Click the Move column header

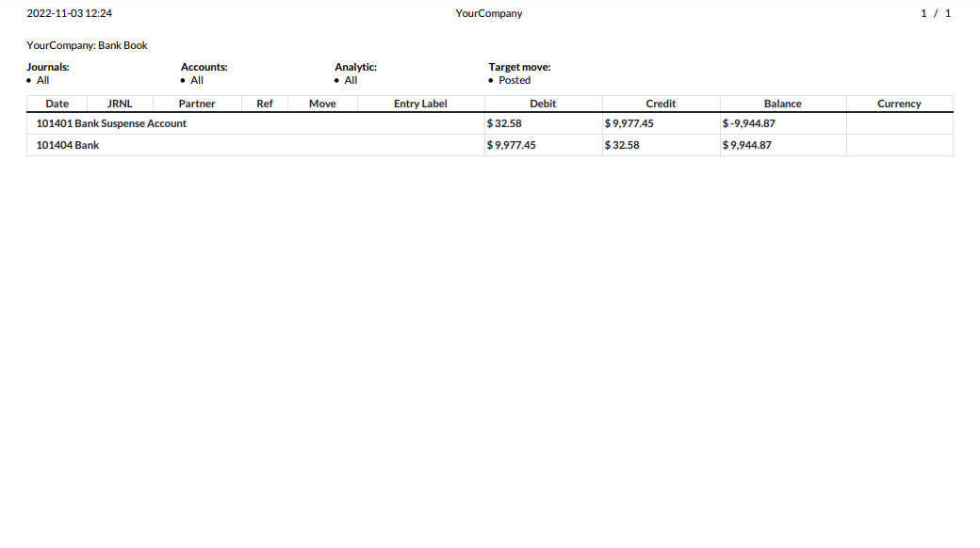pyautogui.click(x=322, y=104)
